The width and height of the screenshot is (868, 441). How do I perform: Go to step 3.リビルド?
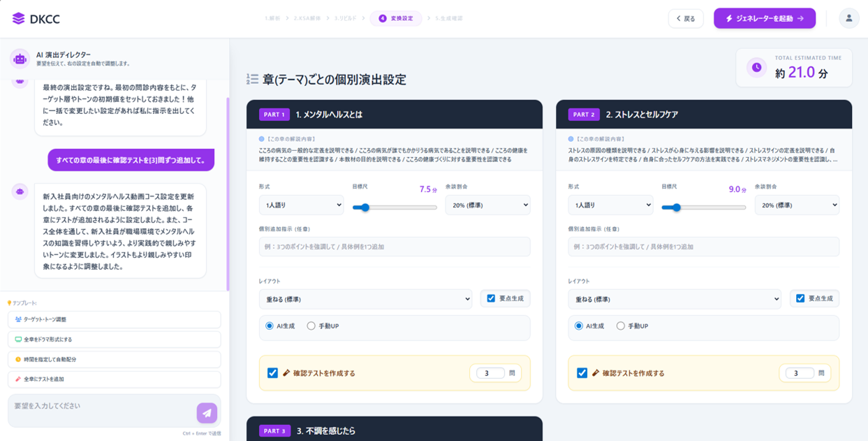[345, 19]
